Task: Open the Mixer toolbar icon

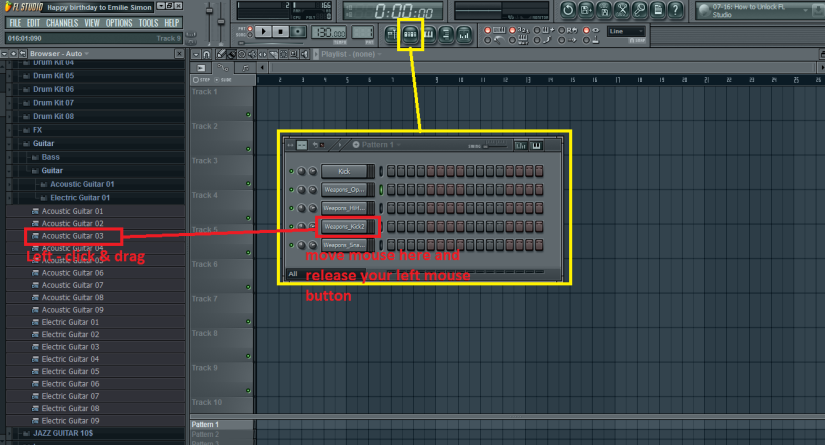Action: (x=464, y=35)
